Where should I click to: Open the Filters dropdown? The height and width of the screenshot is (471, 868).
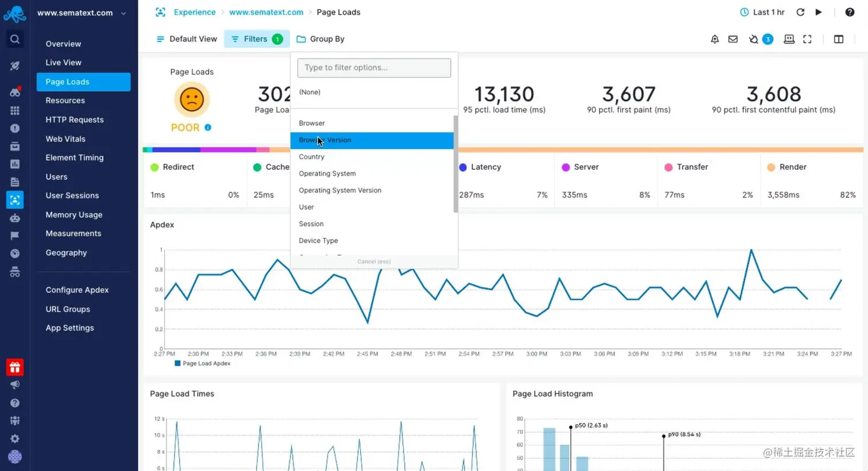257,39
